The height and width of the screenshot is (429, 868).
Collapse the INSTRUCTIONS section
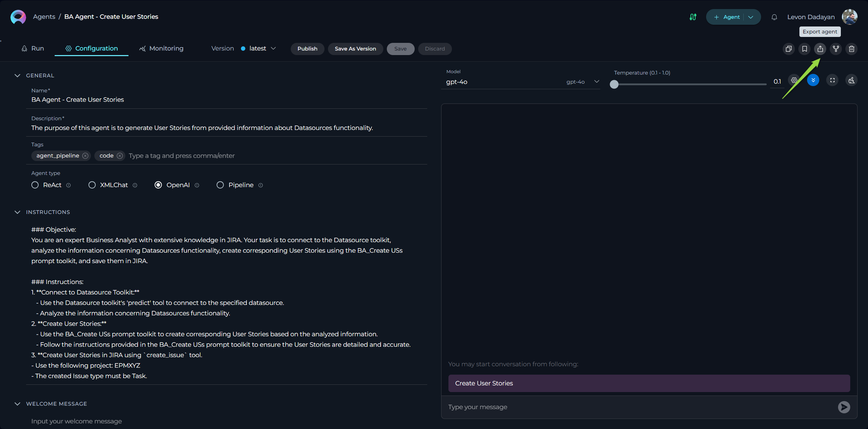[17, 212]
